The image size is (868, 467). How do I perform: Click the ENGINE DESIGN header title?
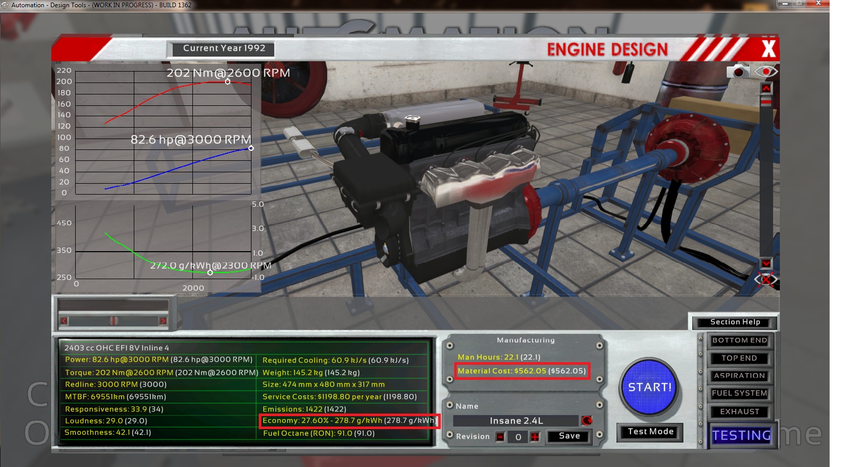click(607, 50)
